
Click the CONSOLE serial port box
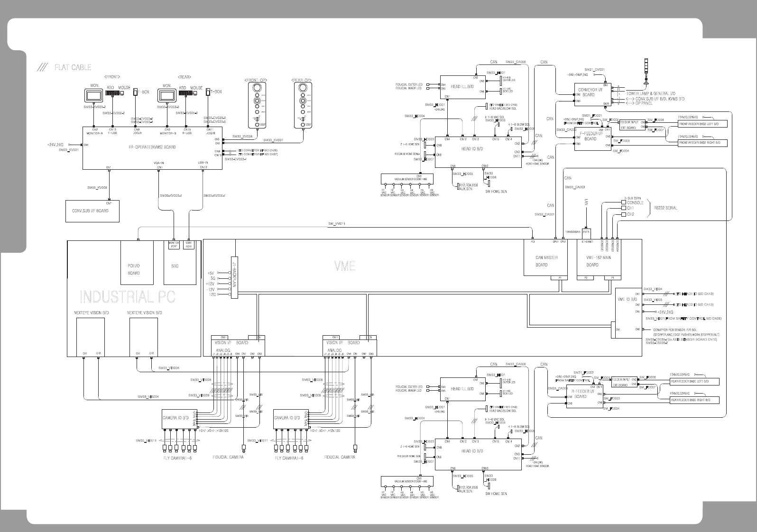pos(624,202)
